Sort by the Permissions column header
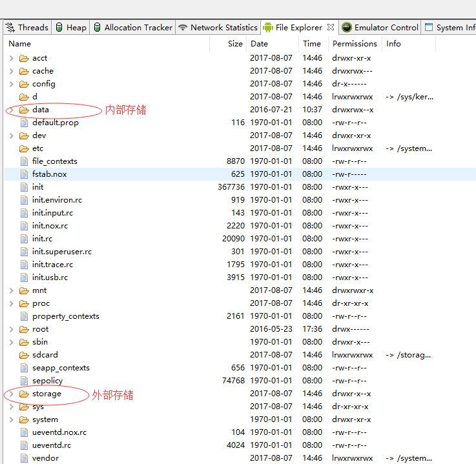Image resolution: width=476 pixels, height=464 pixels. coord(355,44)
